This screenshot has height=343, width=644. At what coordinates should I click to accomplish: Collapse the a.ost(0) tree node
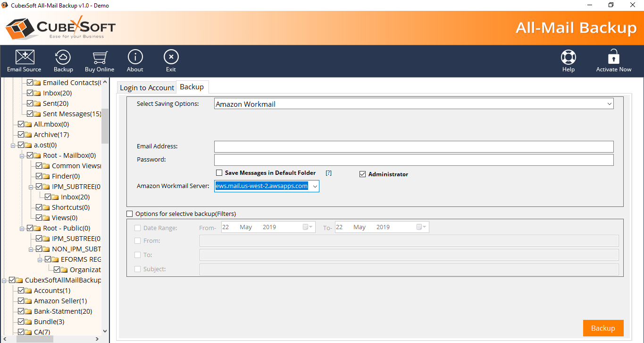tap(13, 145)
